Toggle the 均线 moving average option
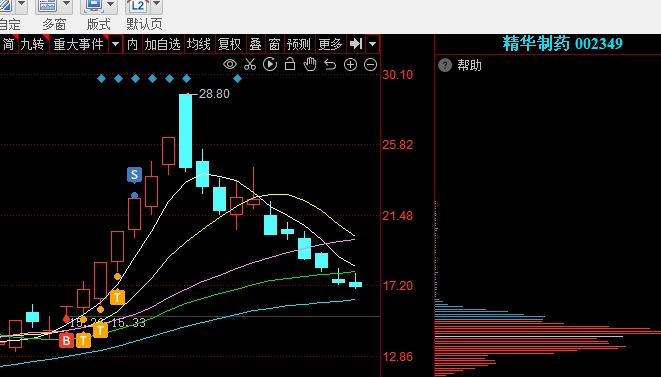 click(199, 44)
